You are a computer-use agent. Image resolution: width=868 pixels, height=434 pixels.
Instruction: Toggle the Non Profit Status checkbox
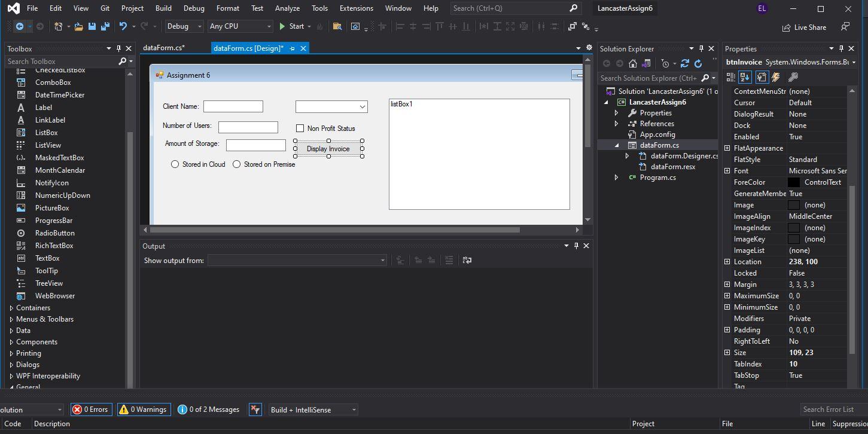(300, 129)
